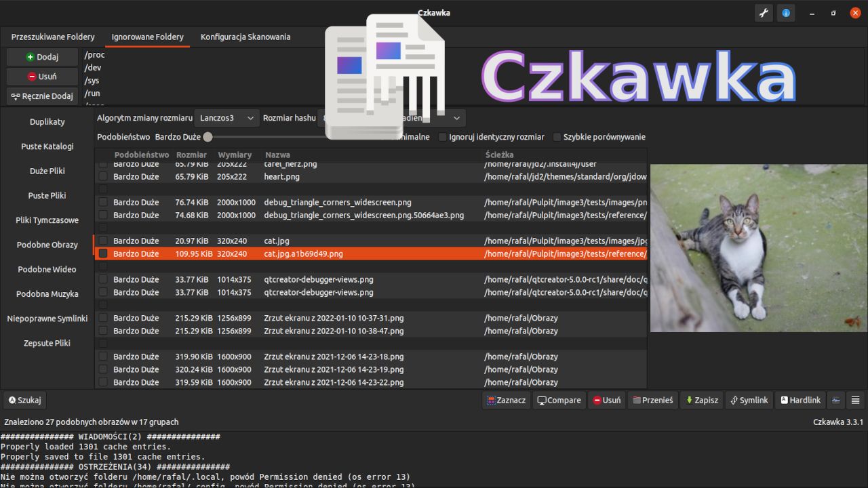The height and width of the screenshot is (488, 868).
Task: Select the /dev ignored folder entry
Action: click(x=93, y=68)
